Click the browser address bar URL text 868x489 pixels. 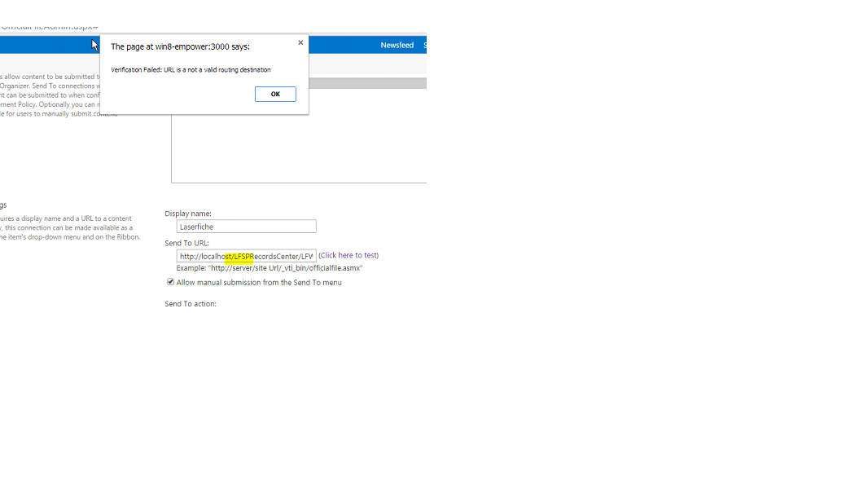(x=49, y=27)
